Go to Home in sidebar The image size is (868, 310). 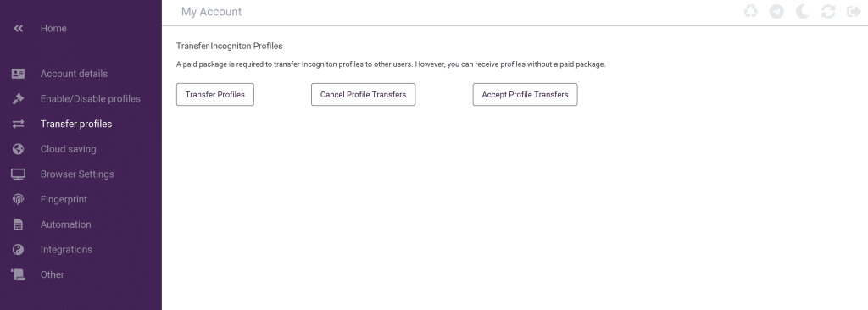click(x=53, y=28)
